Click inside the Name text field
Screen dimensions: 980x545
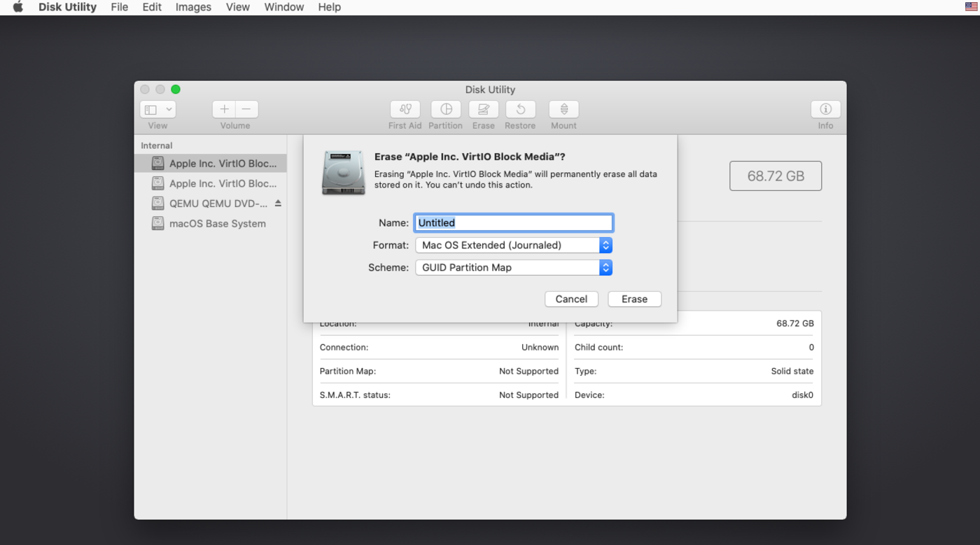pos(513,222)
